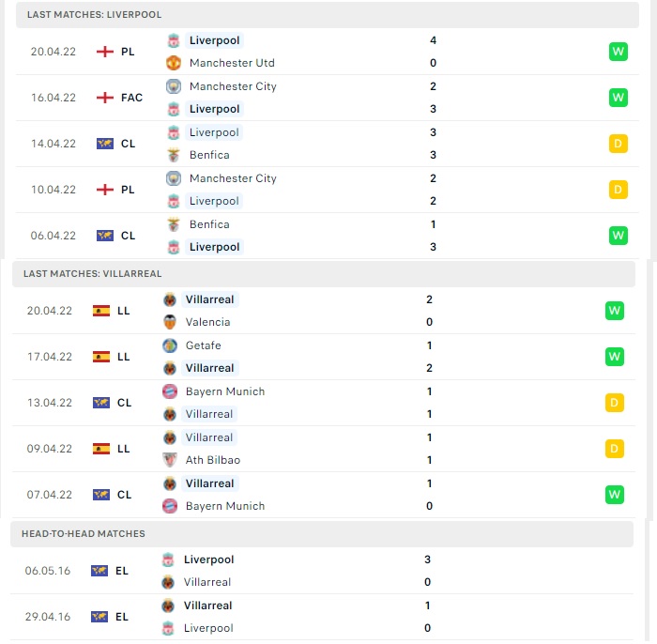This screenshot has width=657, height=644.
Task: Click Bayern Munich crest in 13.04.22 match
Action: 170,391
